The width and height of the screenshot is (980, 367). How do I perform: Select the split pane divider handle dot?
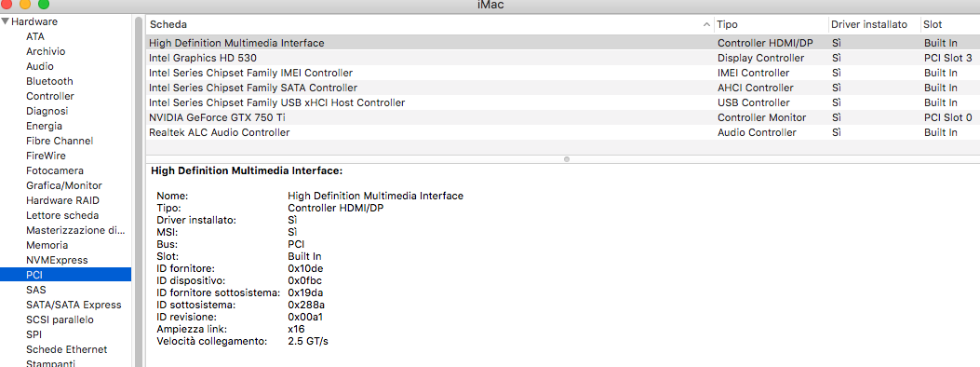coord(566,159)
